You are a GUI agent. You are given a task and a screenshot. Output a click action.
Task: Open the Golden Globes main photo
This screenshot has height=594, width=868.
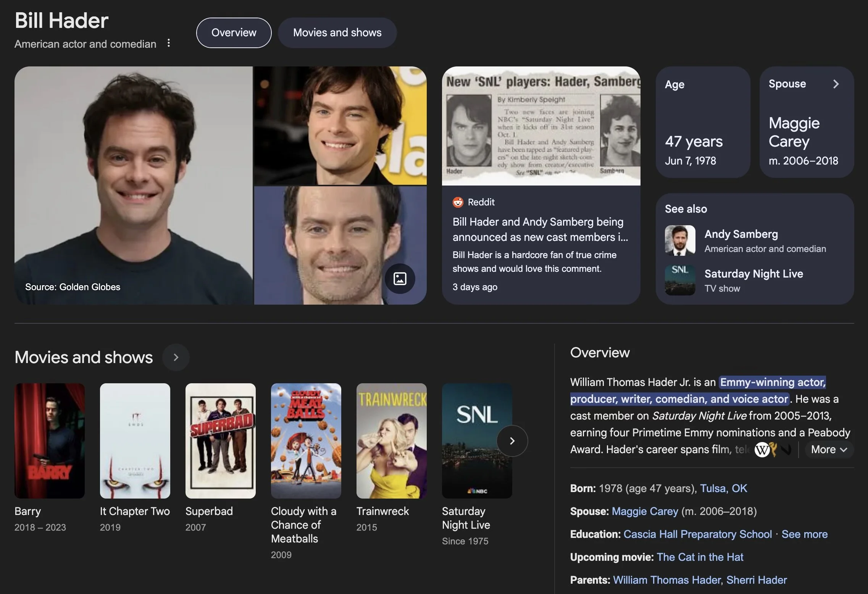pos(134,185)
